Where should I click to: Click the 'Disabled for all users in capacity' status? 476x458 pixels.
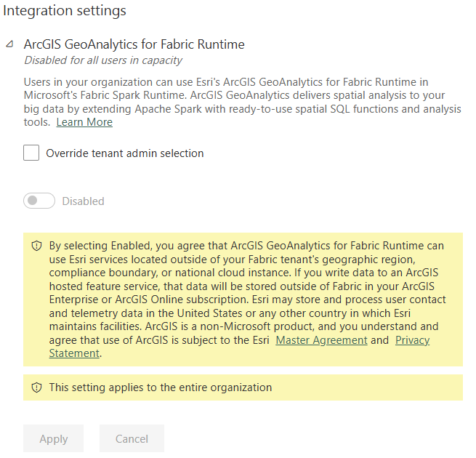pyautogui.click(x=103, y=60)
